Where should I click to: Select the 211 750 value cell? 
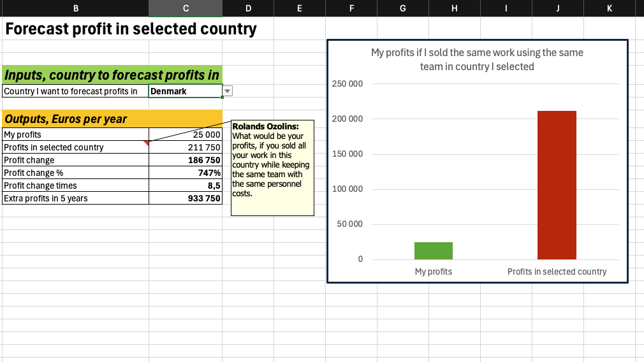click(x=186, y=147)
